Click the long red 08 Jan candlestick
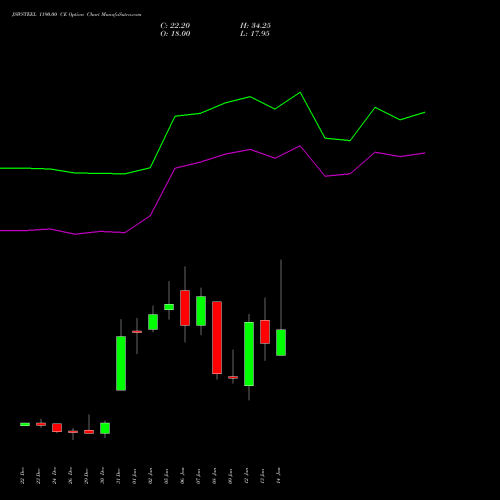The width and height of the screenshot is (500, 500). pos(217,337)
